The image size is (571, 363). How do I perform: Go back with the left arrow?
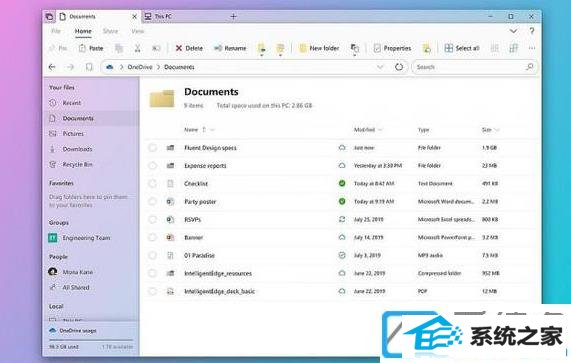tap(52, 67)
